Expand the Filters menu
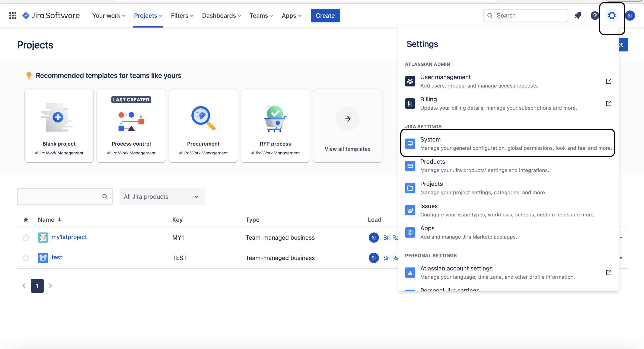This screenshot has width=644, height=349. tap(182, 16)
